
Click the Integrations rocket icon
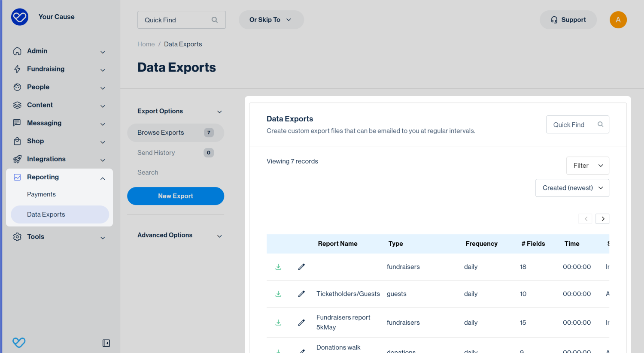click(x=17, y=159)
